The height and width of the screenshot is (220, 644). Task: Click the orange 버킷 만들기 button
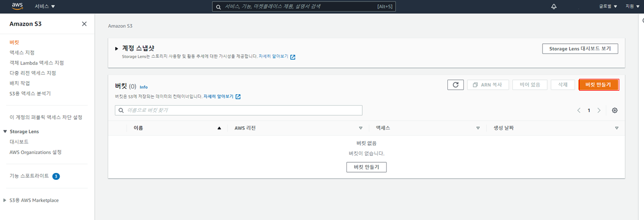(x=599, y=84)
